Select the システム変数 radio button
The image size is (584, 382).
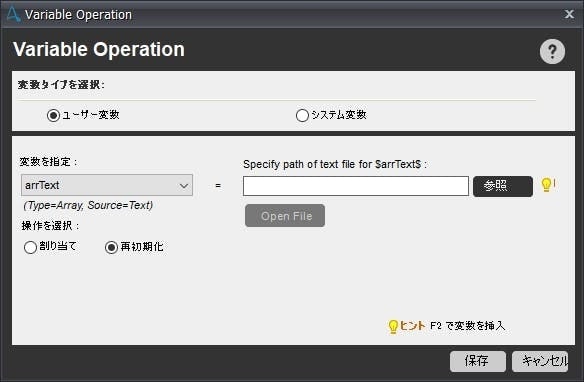[302, 115]
